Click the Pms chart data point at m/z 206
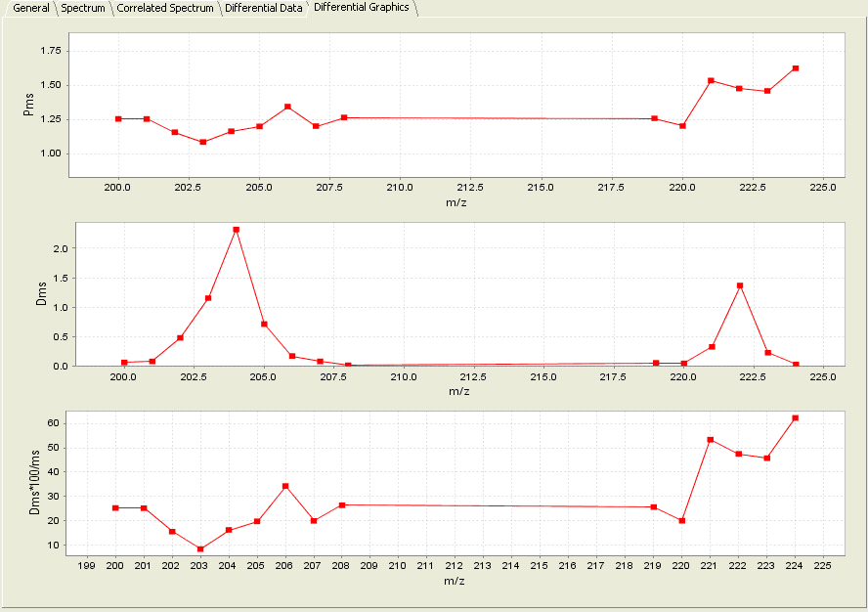Image resolution: width=868 pixels, height=612 pixels. point(287,107)
